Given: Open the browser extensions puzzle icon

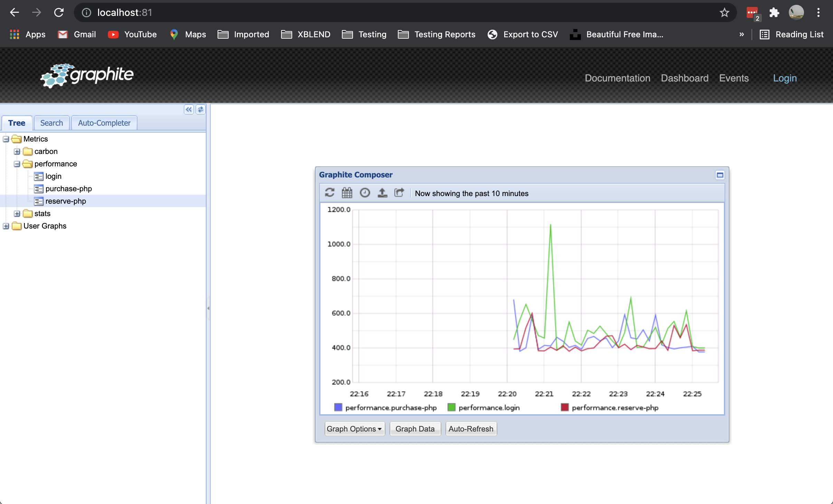Looking at the screenshot, I should tap(774, 13).
